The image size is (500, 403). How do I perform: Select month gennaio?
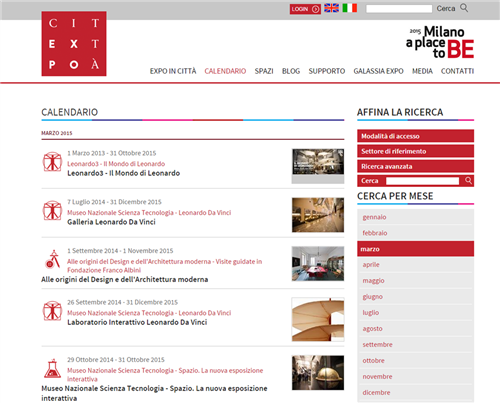pos(415,217)
